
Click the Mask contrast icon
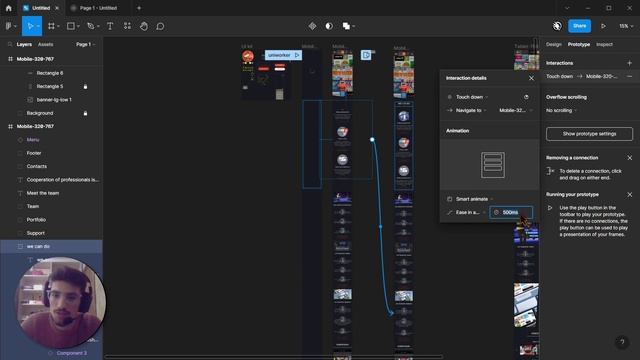[329, 26]
